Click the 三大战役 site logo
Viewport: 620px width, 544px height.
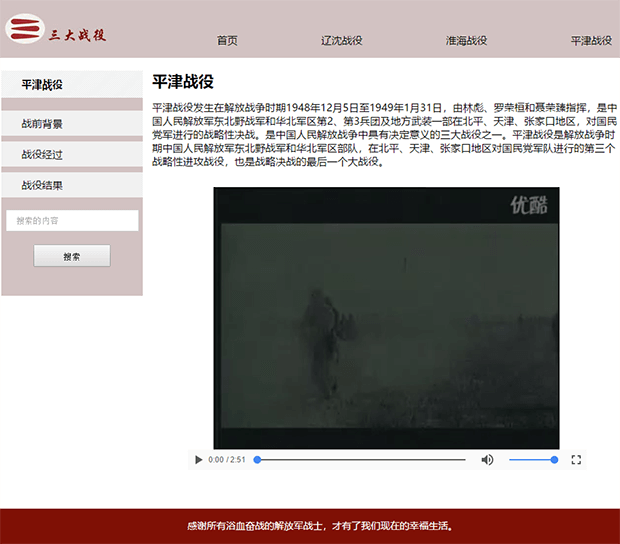pyautogui.click(x=55, y=31)
